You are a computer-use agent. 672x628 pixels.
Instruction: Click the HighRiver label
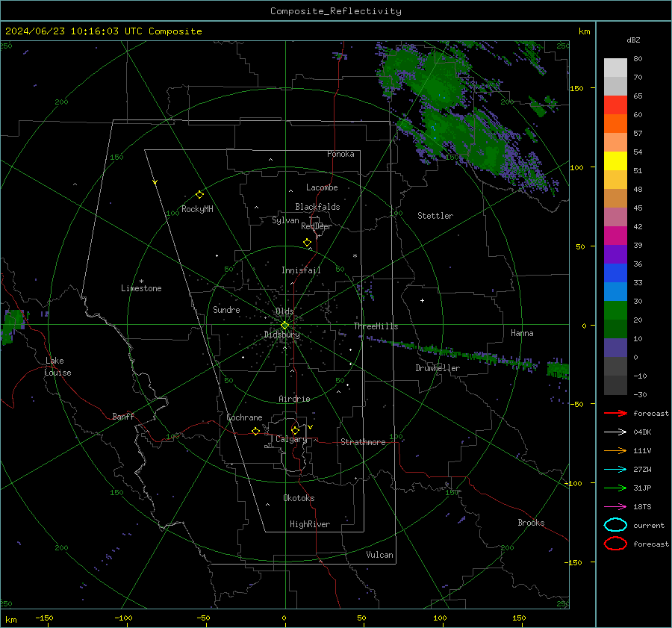[310, 524]
